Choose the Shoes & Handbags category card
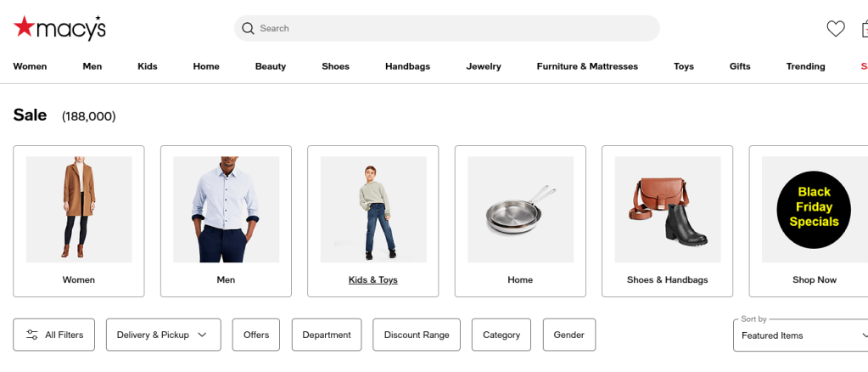868x372 pixels. point(667,221)
